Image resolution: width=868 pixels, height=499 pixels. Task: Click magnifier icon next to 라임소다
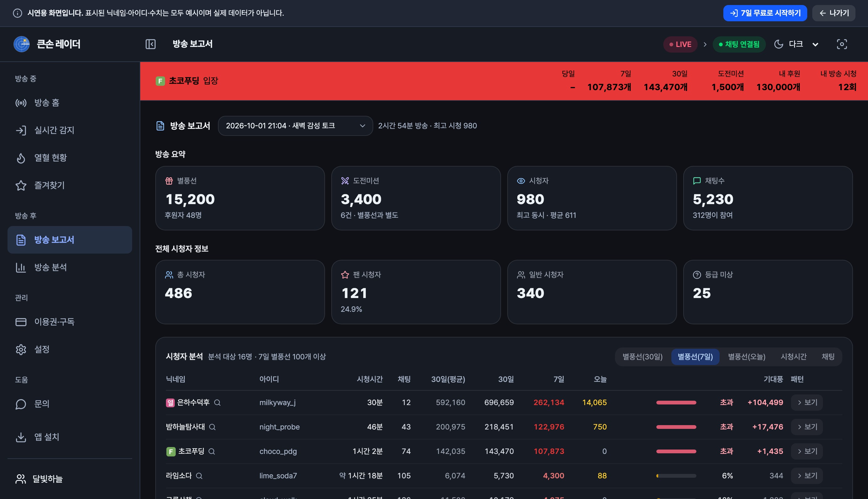point(199,476)
